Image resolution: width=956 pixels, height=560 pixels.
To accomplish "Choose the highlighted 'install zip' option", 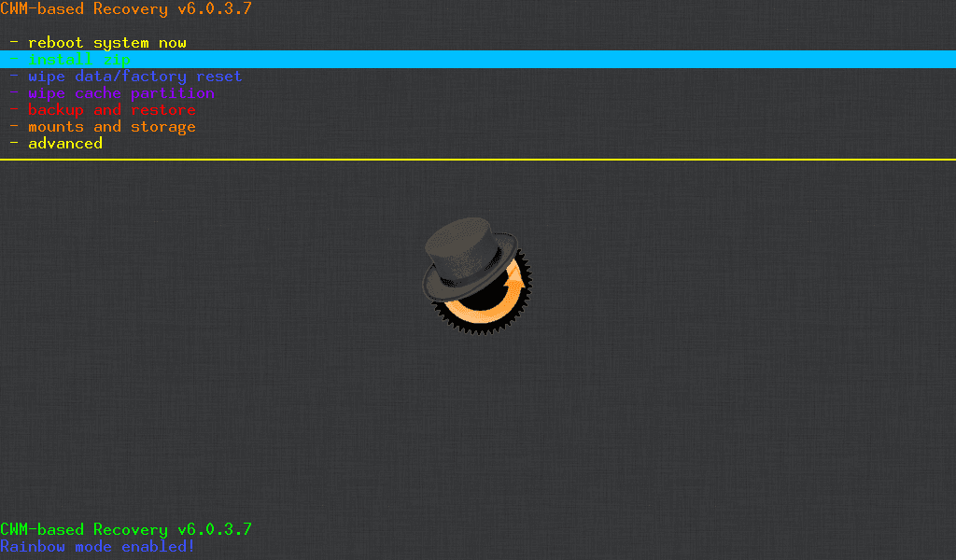I will coord(478,60).
